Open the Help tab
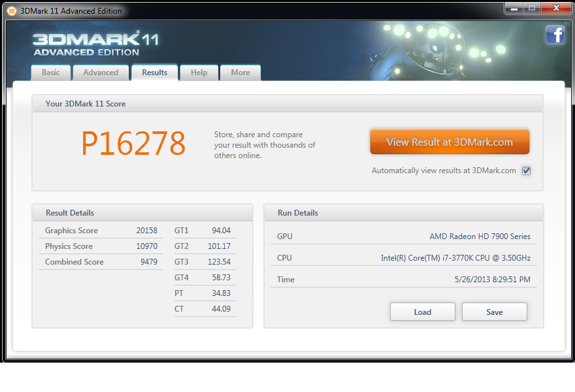The width and height of the screenshot is (575, 392). [x=199, y=73]
